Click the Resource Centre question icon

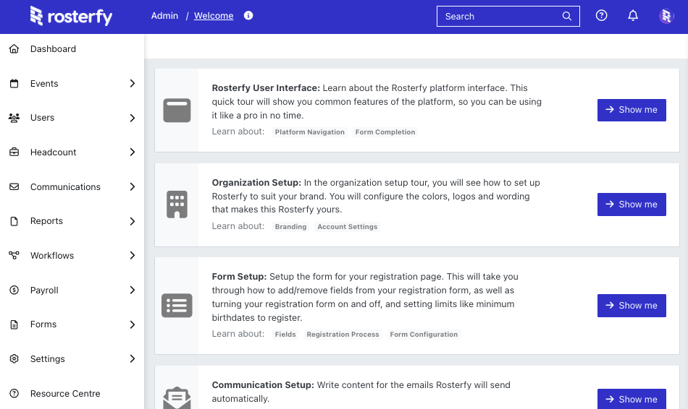pyautogui.click(x=14, y=393)
